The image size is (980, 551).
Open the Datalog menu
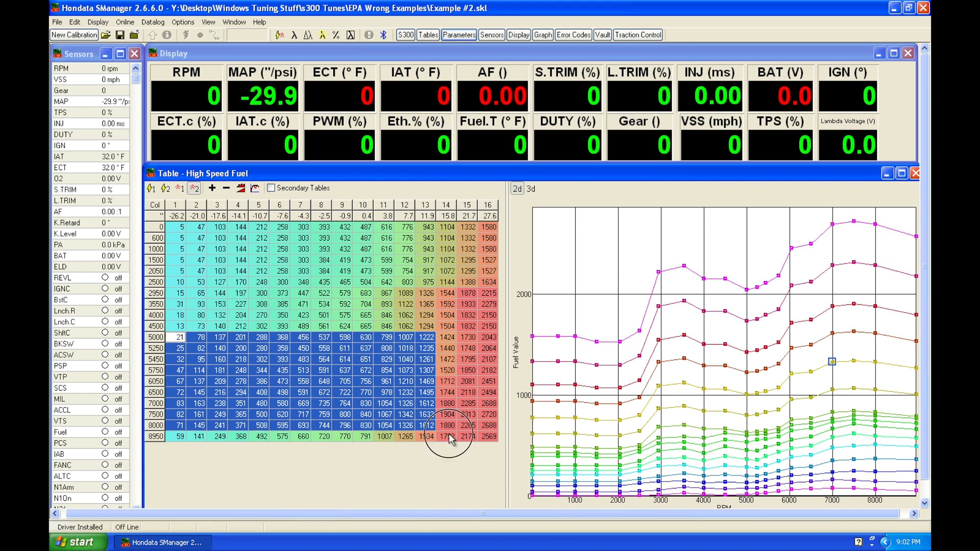153,22
